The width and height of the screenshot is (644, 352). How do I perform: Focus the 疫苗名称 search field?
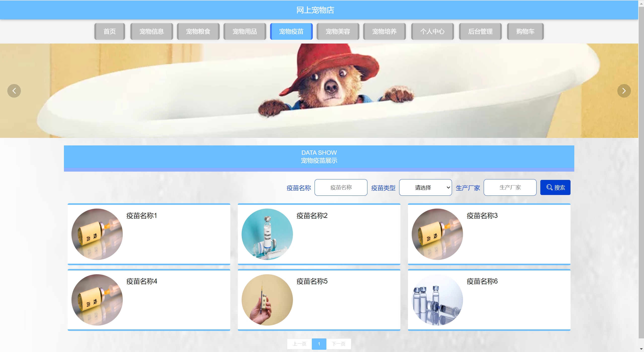(341, 187)
